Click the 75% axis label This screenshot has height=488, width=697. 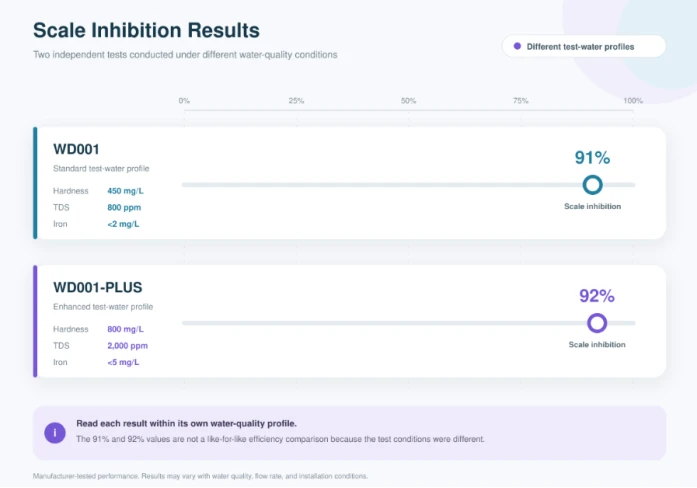click(x=521, y=101)
